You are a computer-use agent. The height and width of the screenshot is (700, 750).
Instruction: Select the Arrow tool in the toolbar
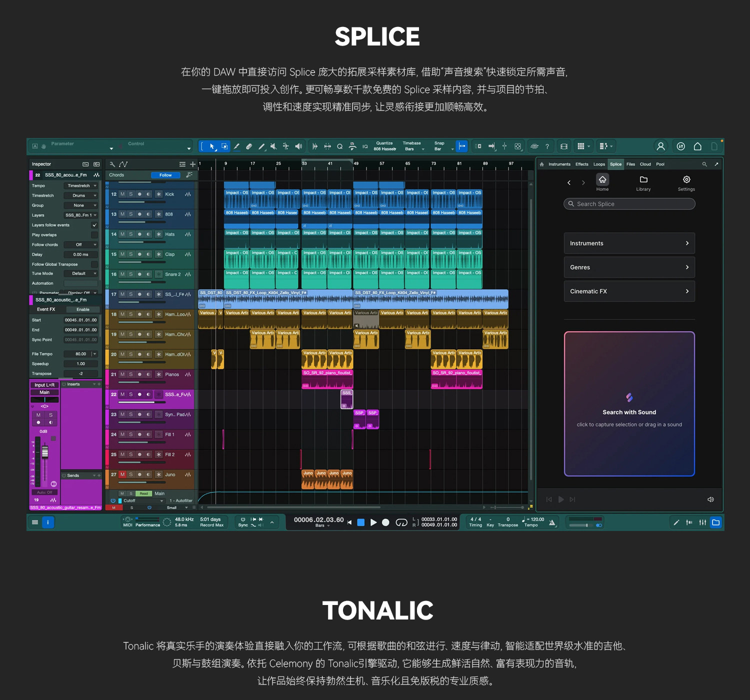pos(212,146)
